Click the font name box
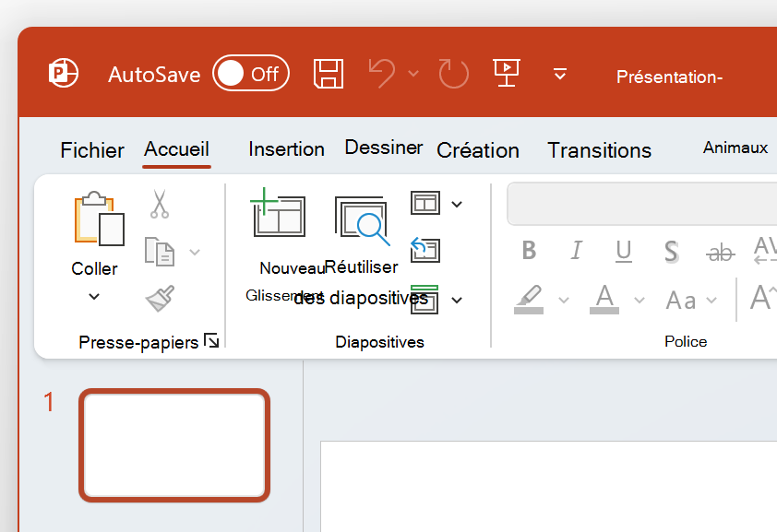This screenshot has height=532, width=777. click(642, 204)
